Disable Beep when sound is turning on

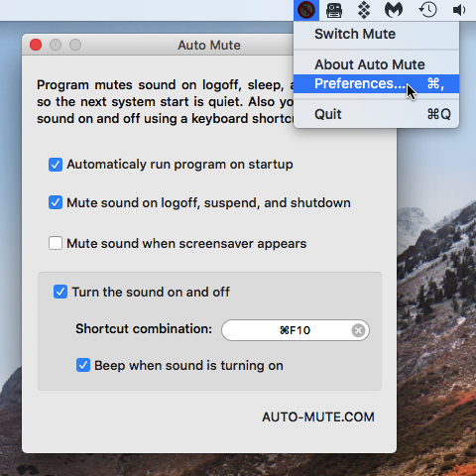[83, 365]
